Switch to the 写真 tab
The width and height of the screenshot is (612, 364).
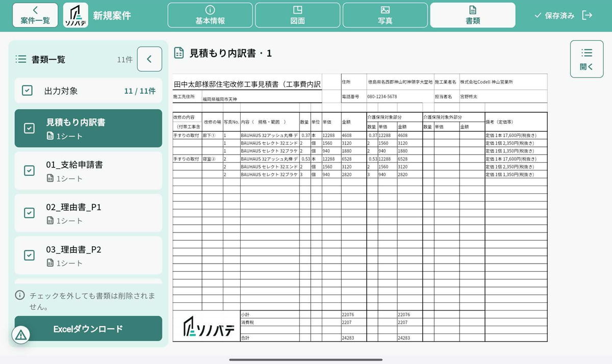click(385, 15)
